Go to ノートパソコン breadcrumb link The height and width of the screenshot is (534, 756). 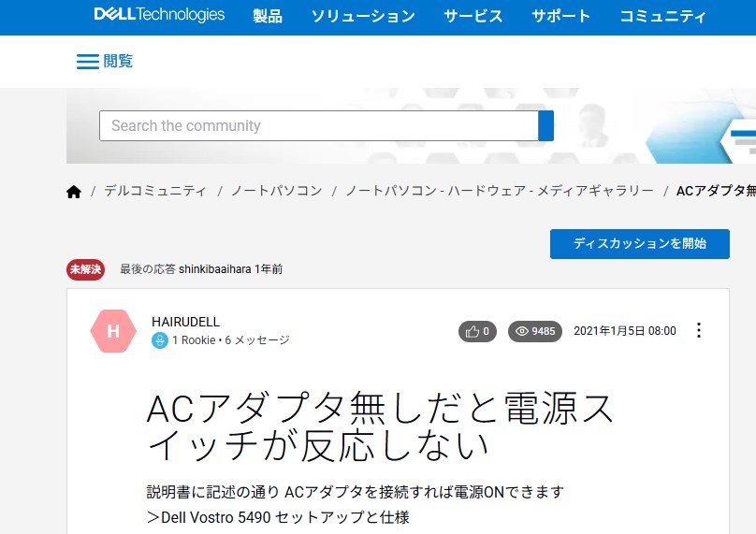pyautogui.click(x=276, y=191)
